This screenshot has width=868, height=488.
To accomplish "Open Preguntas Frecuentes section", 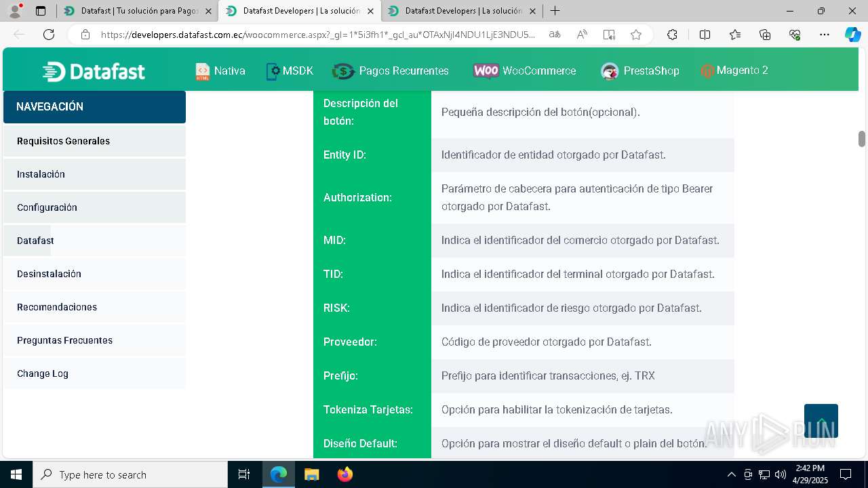I will 94,340.
